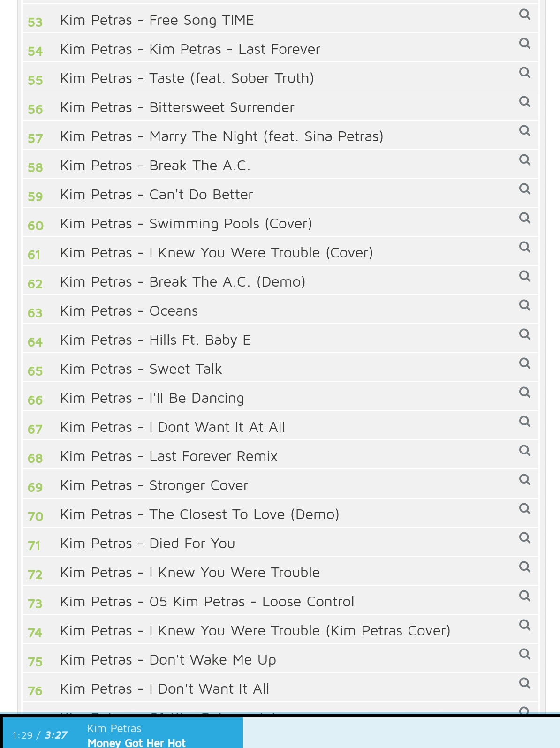Select track 76 I Don't Want It All
The width and height of the screenshot is (560, 748).
280,688
